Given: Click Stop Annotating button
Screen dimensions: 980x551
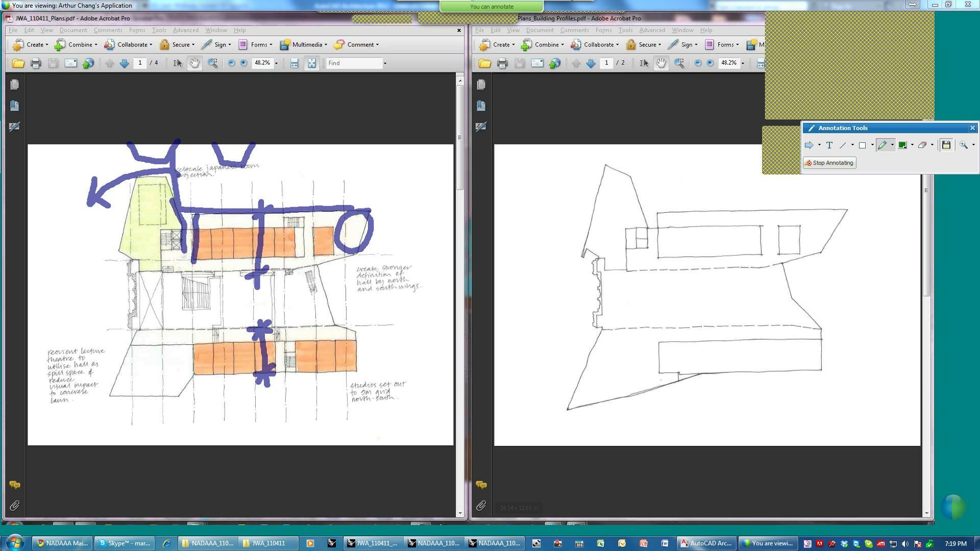Looking at the screenshot, I should [x=829, y=163].
